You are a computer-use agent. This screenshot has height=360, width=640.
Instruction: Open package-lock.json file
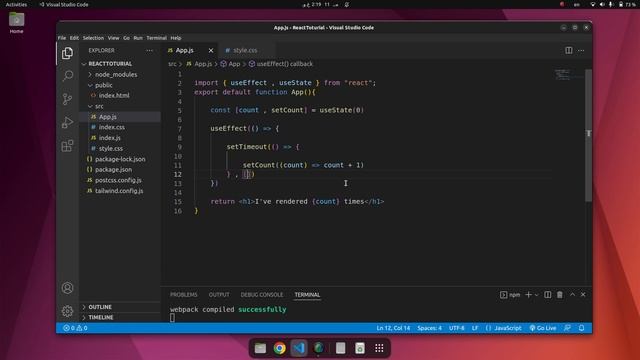click(120, 159)
